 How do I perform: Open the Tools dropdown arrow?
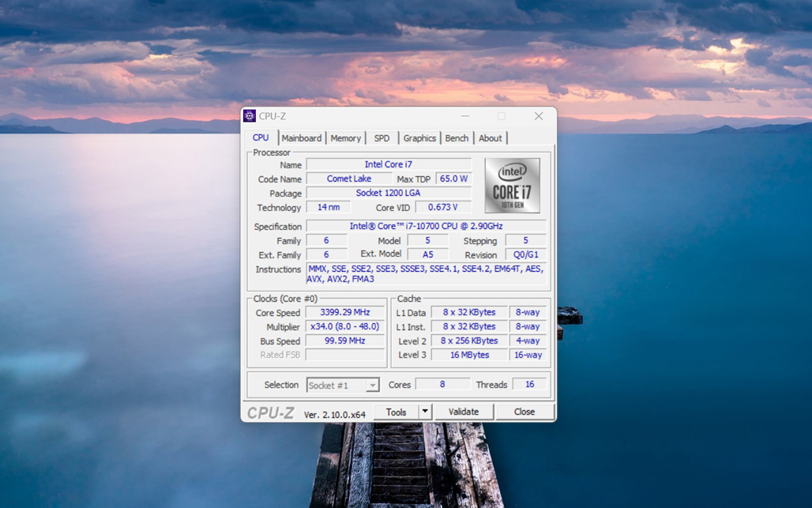click(x=425, y=412)
